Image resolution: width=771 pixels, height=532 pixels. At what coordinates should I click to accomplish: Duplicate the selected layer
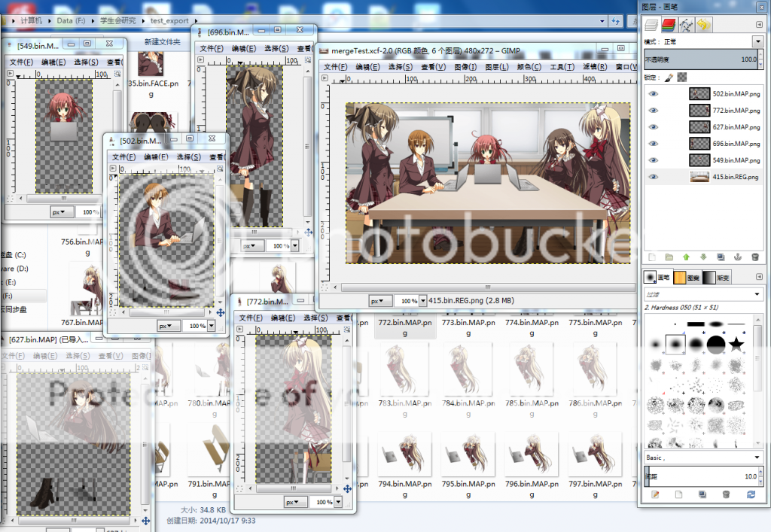click(x=721, y=257)
